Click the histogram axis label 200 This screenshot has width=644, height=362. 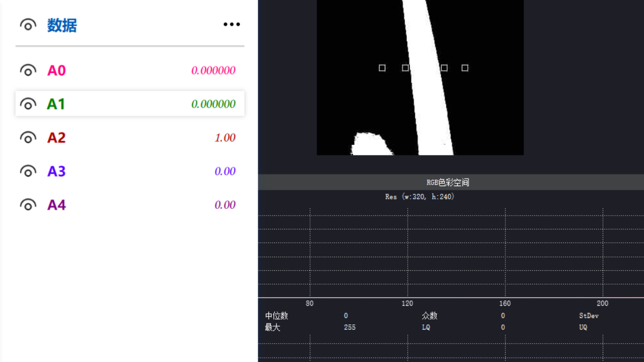(x=603, y=304)
